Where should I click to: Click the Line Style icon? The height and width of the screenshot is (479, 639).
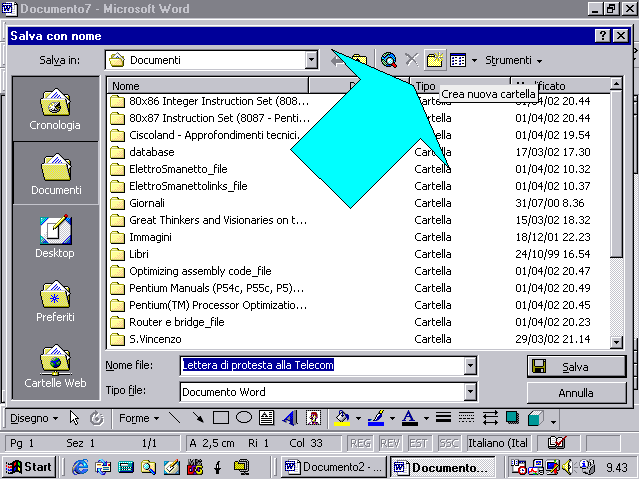pos(443,418)
